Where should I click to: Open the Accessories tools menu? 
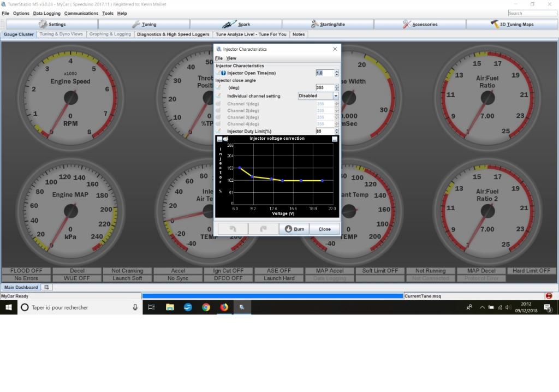420,24
